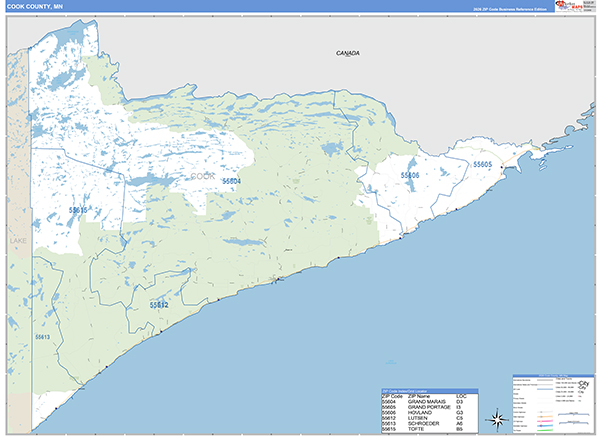Select the 55604 ZIP label on map
The image size is (600, 436).
click(230, 181)
